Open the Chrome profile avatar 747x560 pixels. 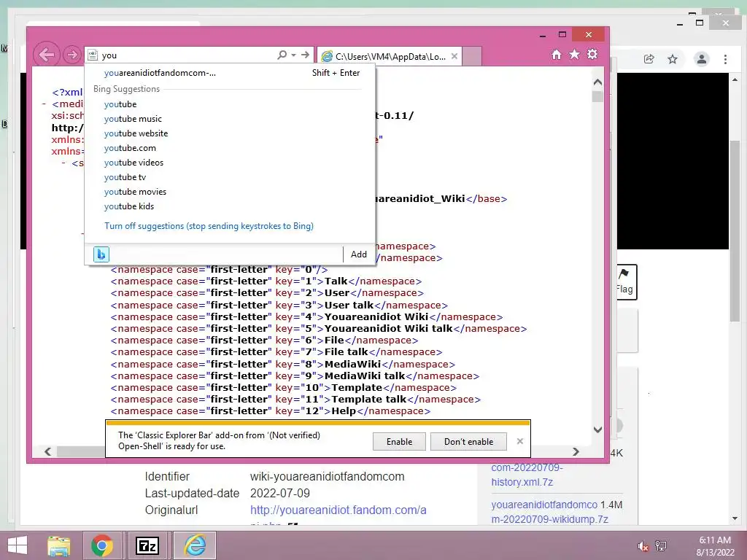pyautogui.click(x=701, y=59)
